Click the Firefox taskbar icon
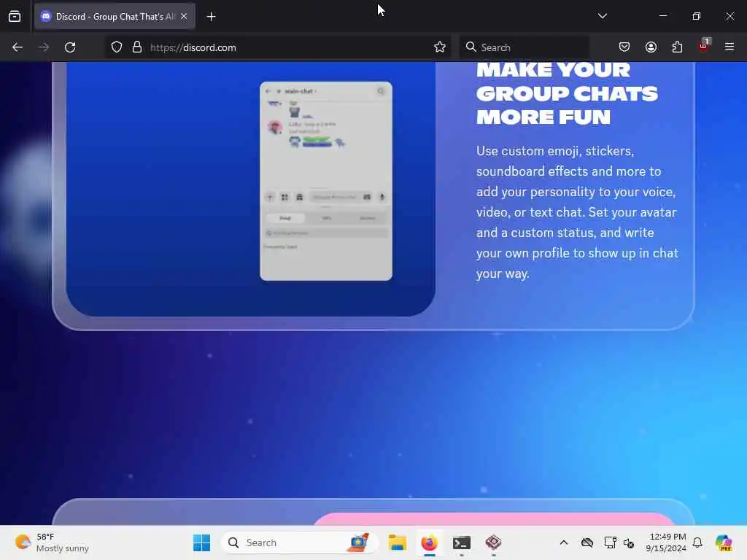 429,542
